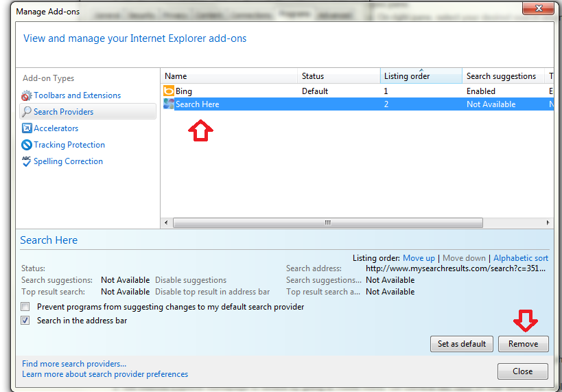The width and height of the screenshot is (562, 392).
Task: Sort by Search suggestions column header
Action: [503, 76]
